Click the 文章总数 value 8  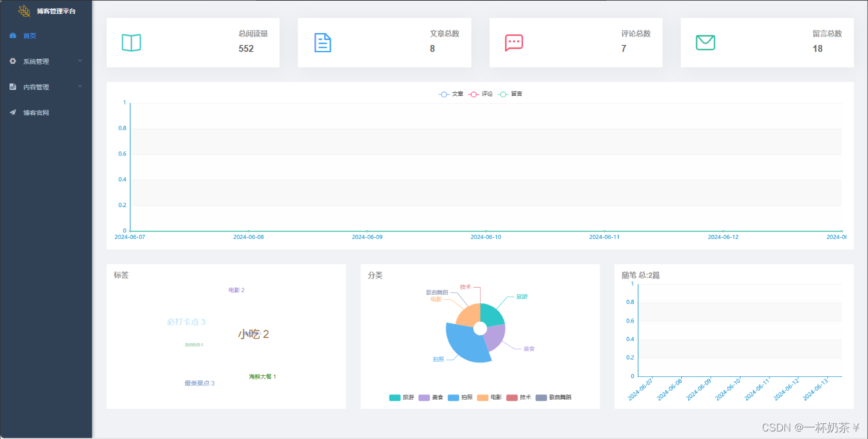pos(433,49)
